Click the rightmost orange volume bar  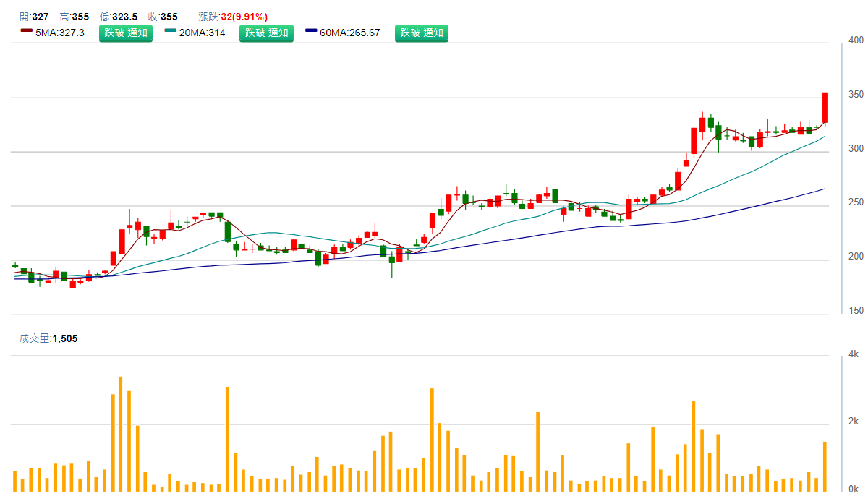pyautogui.click(x=825, y=466)
